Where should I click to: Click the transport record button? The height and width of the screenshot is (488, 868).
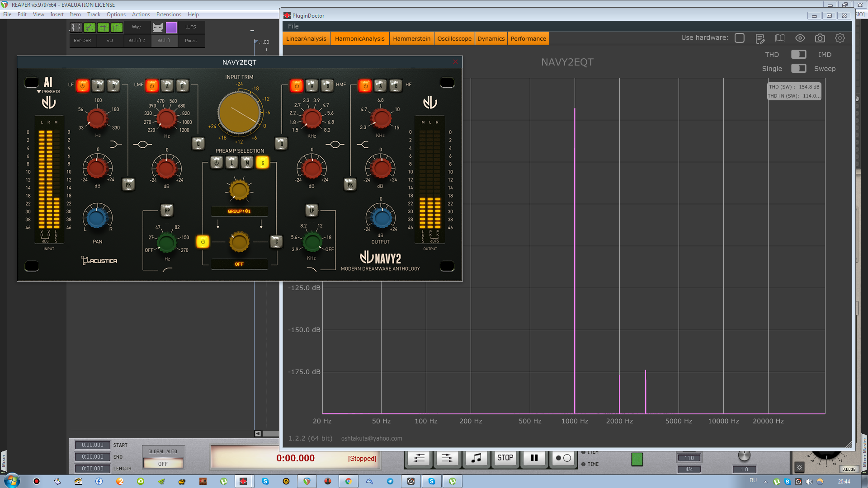click(x=563, y=458)
